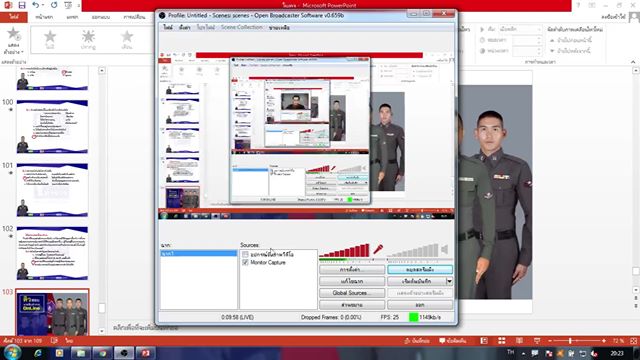This screenshot has width=640, height=360.
Task: Select the highlighted scene in scenes list
Action: (198, 253)
